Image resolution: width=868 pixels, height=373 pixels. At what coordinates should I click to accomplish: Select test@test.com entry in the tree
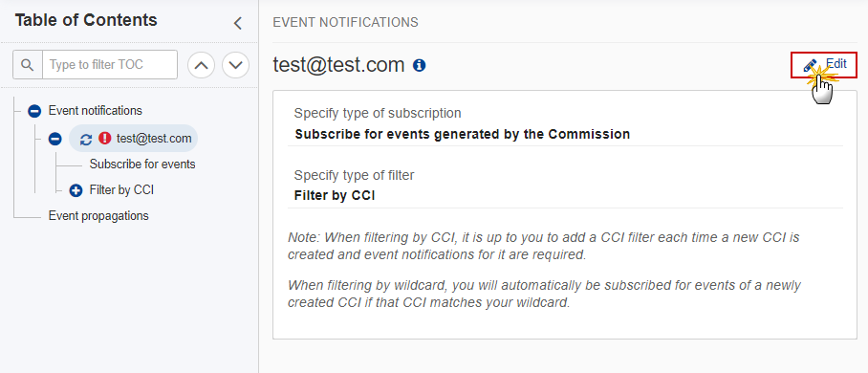(154, 139)
